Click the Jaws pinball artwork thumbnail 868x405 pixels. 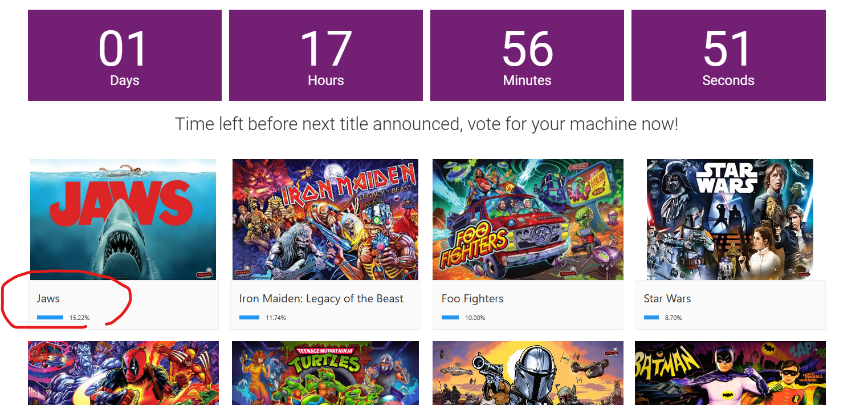[123, 220]
